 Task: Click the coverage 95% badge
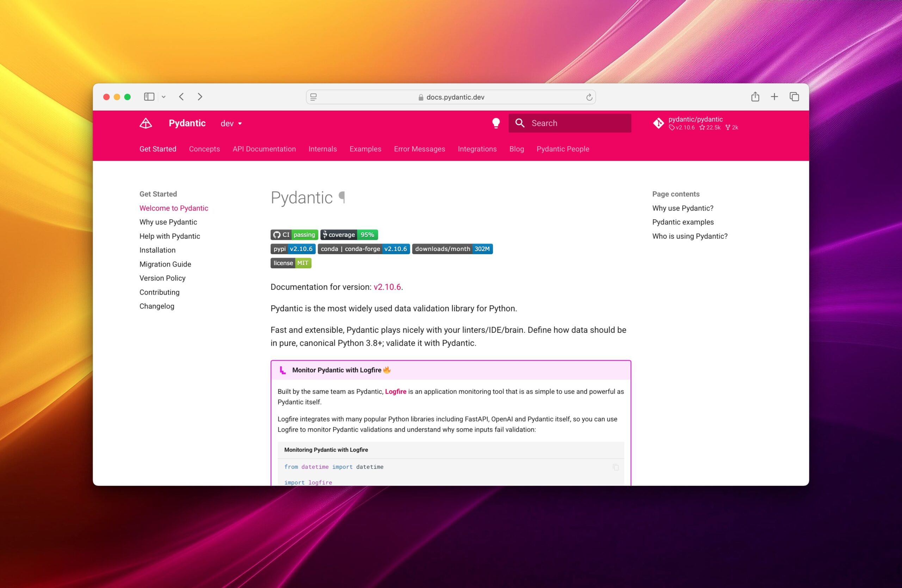(x=349, y=235)
